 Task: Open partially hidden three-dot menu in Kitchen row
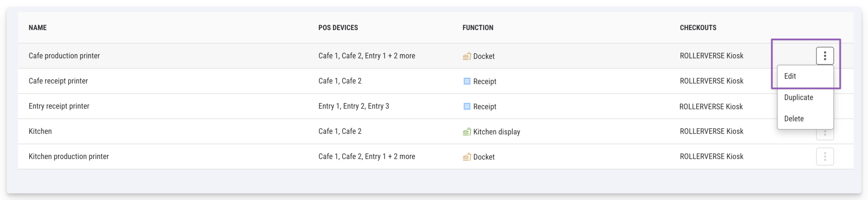(825, 135)
